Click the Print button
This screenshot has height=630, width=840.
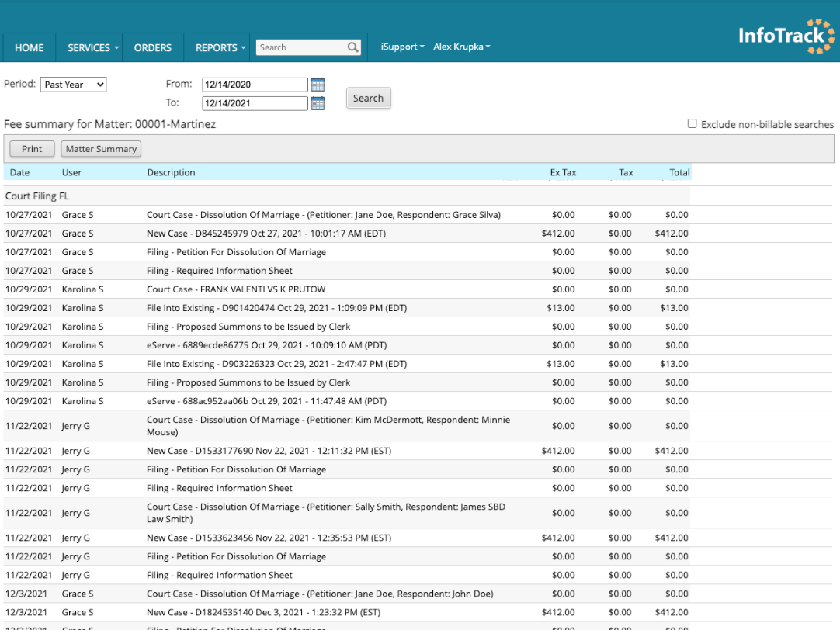tap(32, 149)
